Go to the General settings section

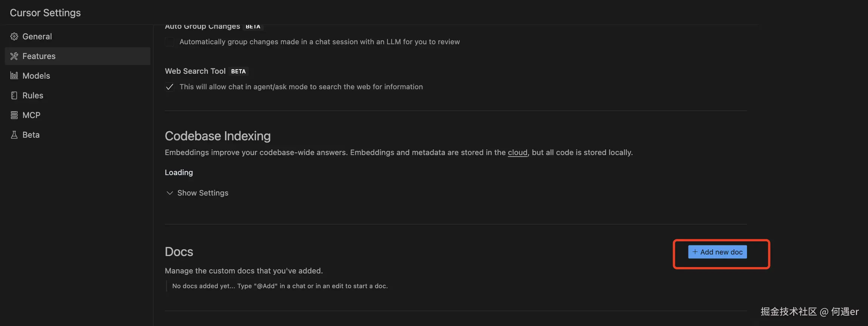pos(37,36)
